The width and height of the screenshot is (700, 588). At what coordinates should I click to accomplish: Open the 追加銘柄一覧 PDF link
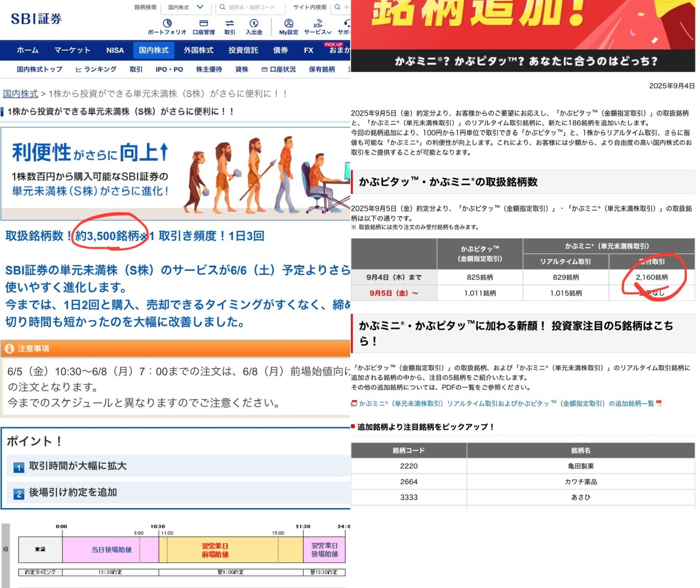coord(506,403)
